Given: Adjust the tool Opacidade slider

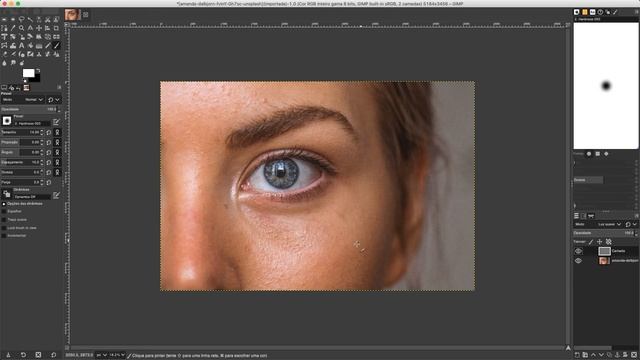Looking at the screenshot, I should [29, 109].
